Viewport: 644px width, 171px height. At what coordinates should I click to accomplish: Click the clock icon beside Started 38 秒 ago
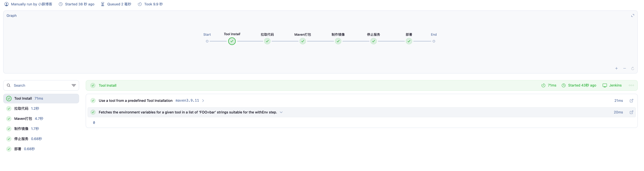pyautogui.click(x=61, y=4)
